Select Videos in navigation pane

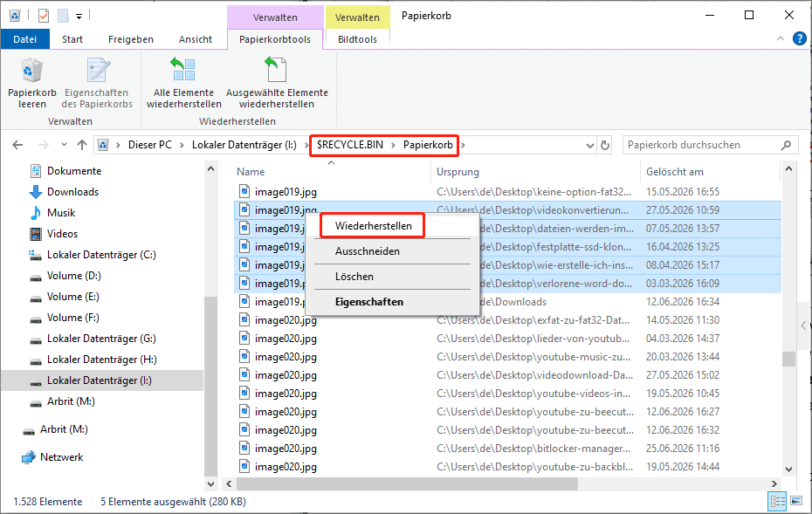tap(62, 234)
